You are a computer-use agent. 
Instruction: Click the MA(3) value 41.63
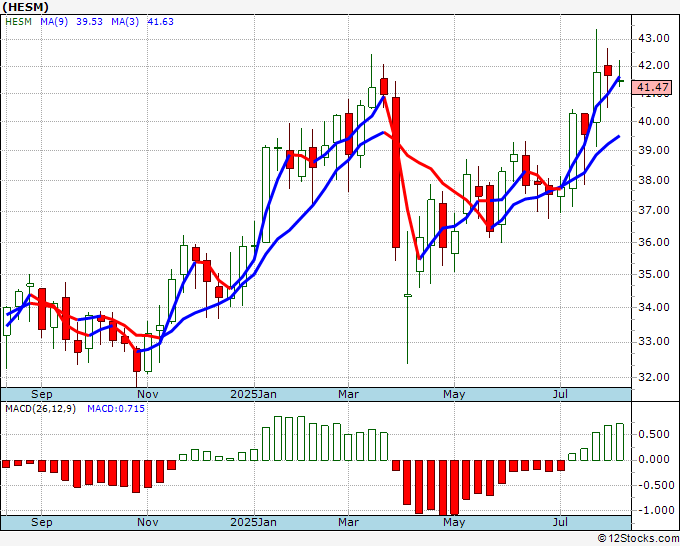pos(160,21)
